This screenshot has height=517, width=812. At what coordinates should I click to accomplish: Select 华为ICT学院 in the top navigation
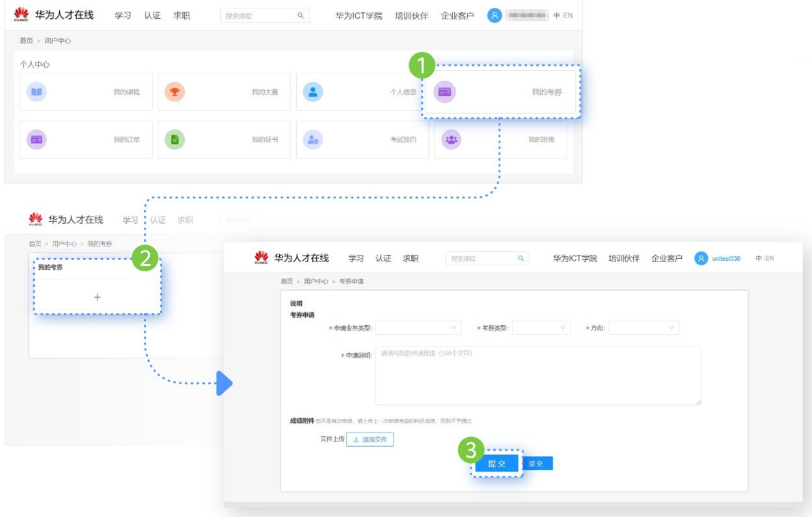359,16
